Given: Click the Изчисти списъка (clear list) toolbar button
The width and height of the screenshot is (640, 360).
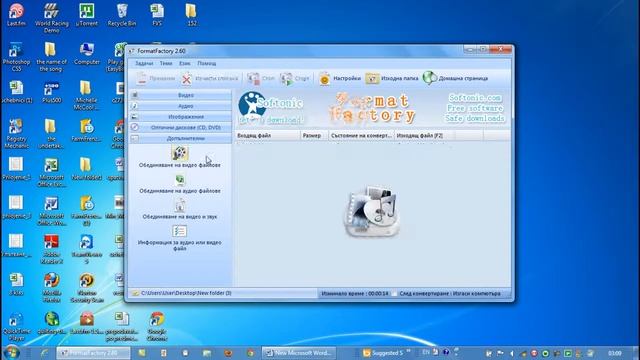Looking at the screenshot, I should tap(210, 78).
